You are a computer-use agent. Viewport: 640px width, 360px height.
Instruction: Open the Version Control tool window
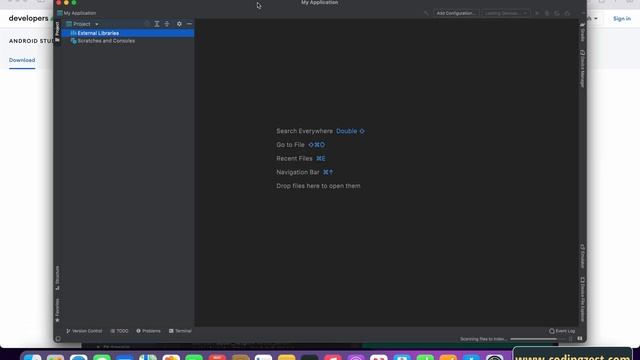(x=84, y=331)
